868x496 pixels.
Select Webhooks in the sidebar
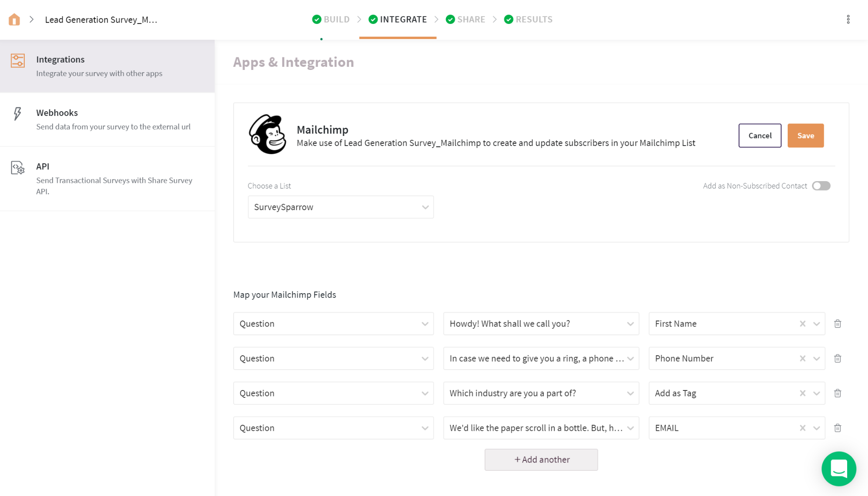(x=107, y=119)
